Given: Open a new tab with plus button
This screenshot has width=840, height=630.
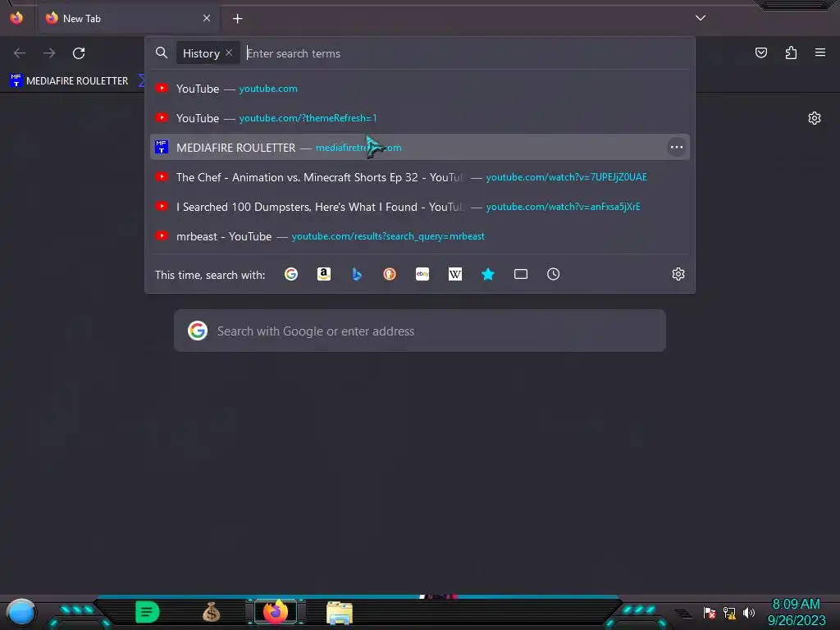Looking at the screenshot, I should 237,19.
